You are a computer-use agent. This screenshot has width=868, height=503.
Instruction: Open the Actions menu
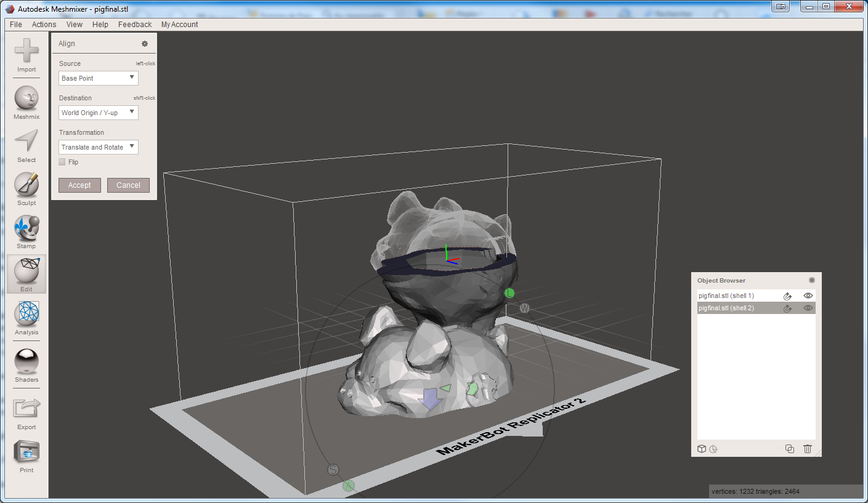(x=44, y=25)
